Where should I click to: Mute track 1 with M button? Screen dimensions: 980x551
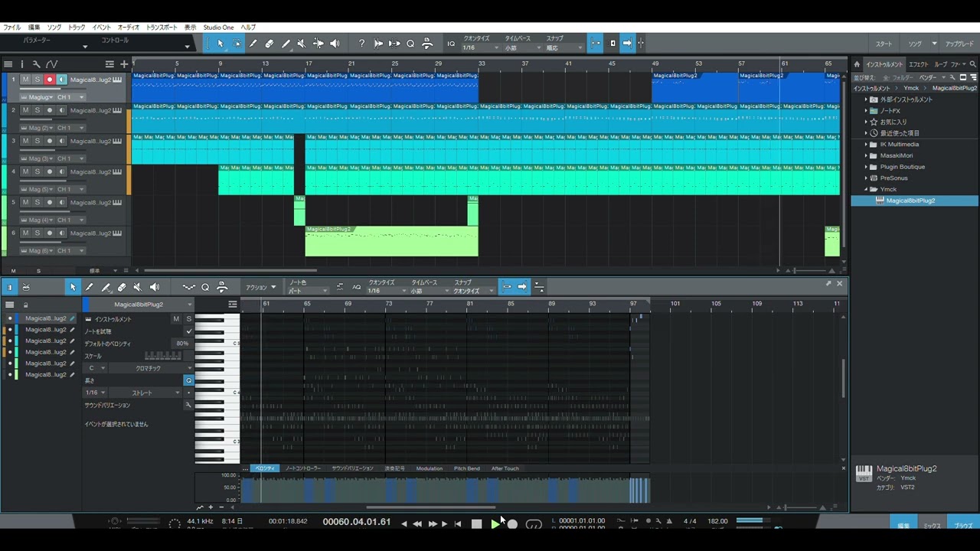25,80
